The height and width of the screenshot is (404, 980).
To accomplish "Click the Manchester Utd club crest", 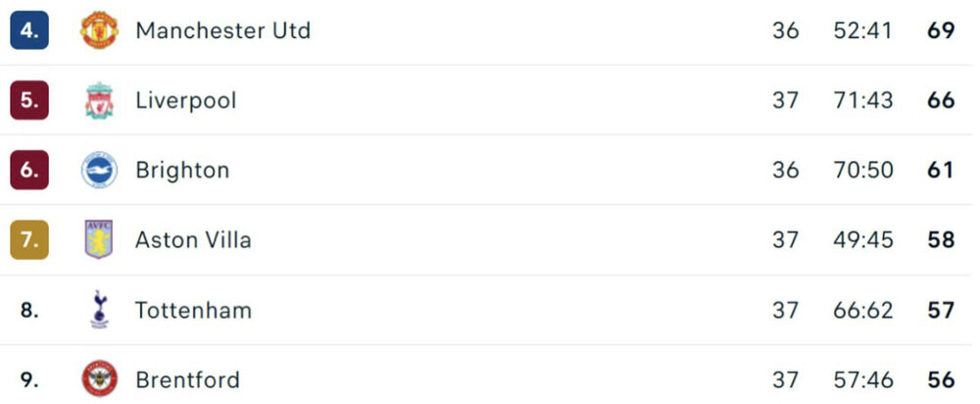I will (x=98, y=30).
